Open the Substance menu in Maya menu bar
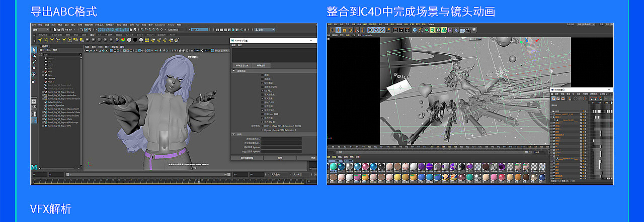Viewport: 644px width, 222px height. 160,25
